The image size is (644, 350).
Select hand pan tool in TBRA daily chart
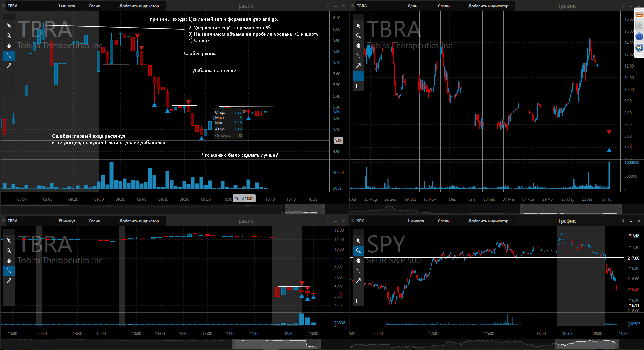[358, 46]
